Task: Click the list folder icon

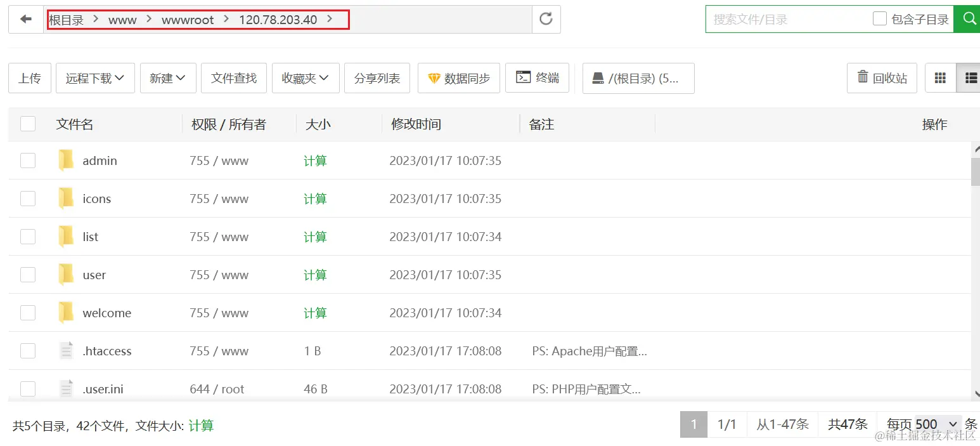Action: click(66, 237)
